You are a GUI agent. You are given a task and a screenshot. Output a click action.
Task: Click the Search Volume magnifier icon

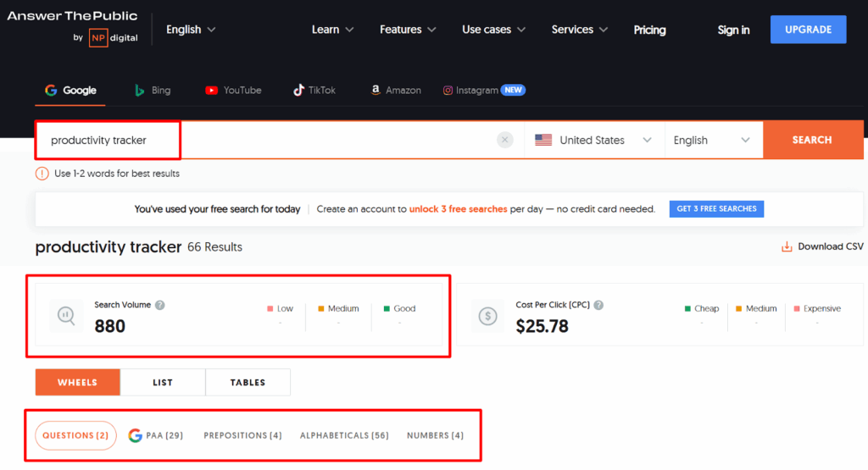66,316
